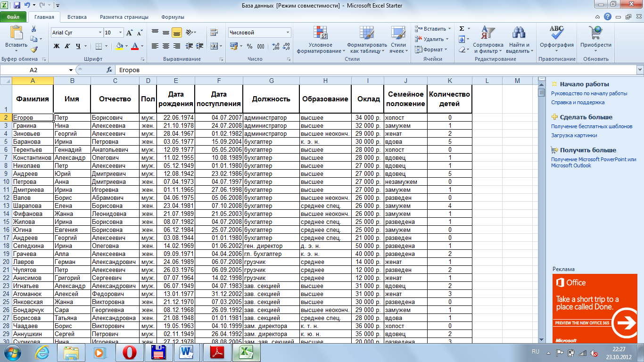
Task: Open font color dropdown arrow
Action: 142,46
